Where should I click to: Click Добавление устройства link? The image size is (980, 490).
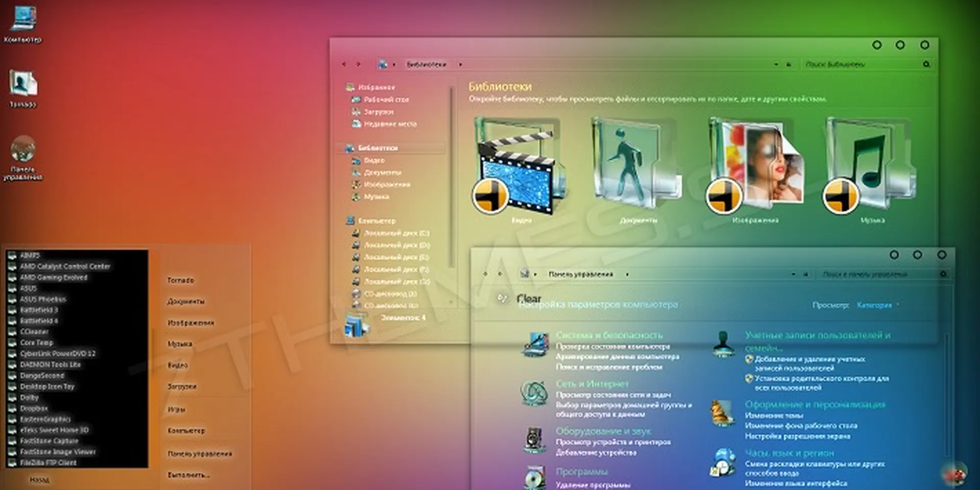tap(596, 453)
